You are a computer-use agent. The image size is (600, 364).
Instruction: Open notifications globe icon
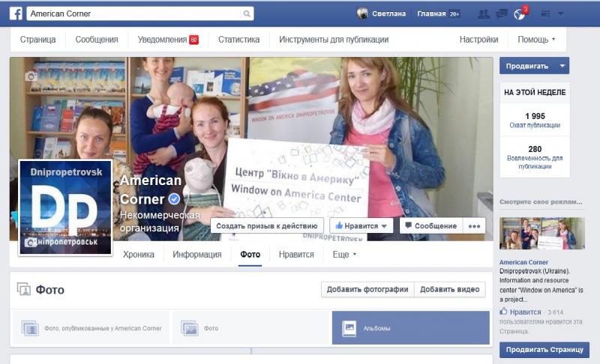pos(519,14)
